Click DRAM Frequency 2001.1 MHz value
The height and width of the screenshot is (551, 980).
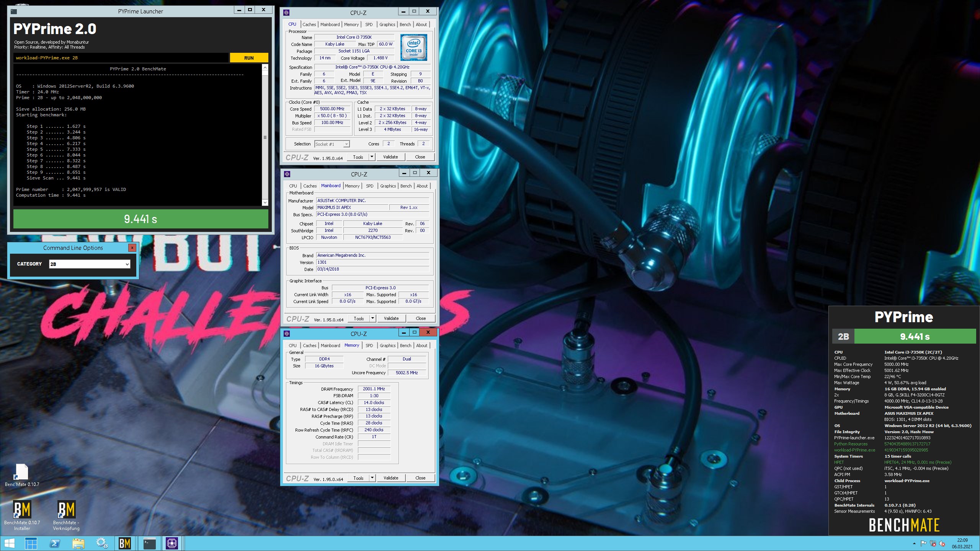coord(374,389)
